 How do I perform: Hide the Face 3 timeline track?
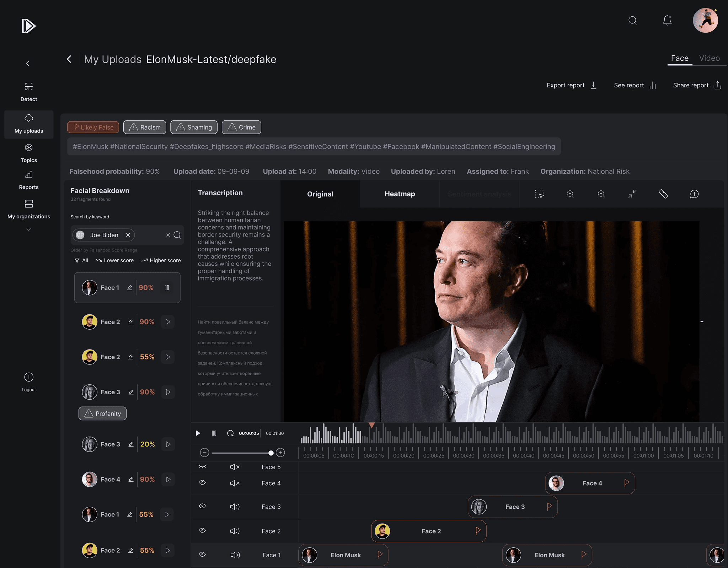click(x=202, y=506)
